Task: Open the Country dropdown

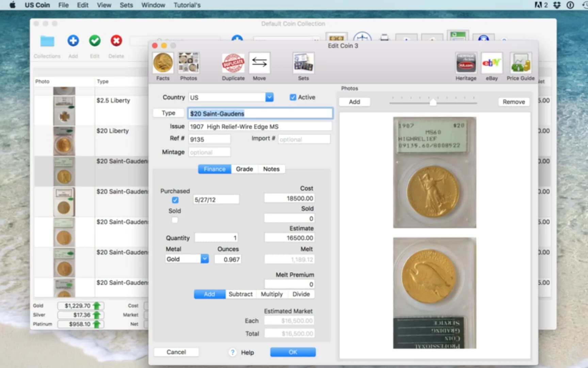Action: [x=269, y=97]
